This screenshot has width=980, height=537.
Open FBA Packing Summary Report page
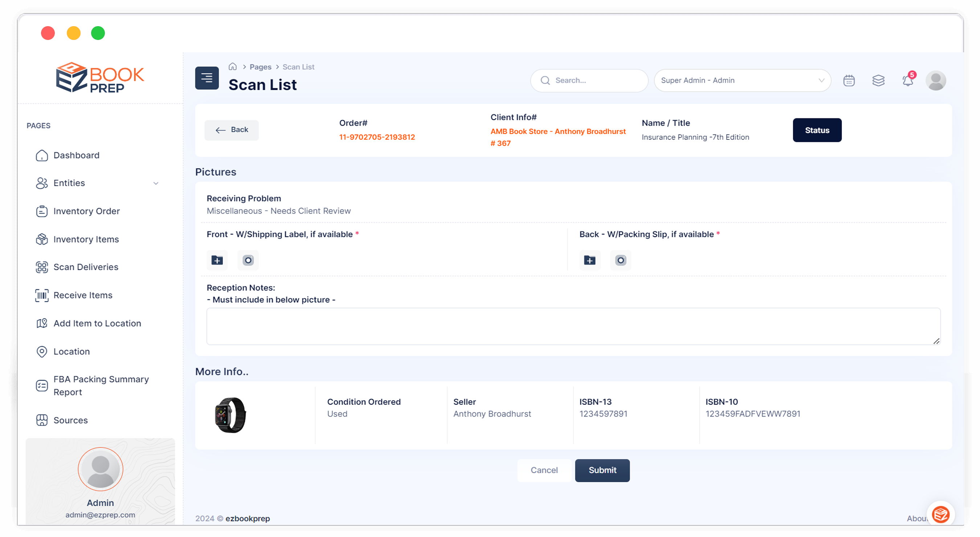point(101,386)
